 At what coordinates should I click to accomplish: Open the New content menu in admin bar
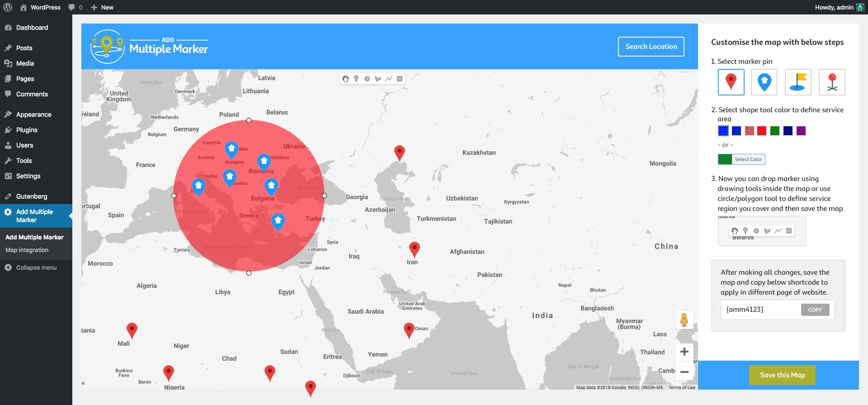pyautogui.click(x=102, y=7)
